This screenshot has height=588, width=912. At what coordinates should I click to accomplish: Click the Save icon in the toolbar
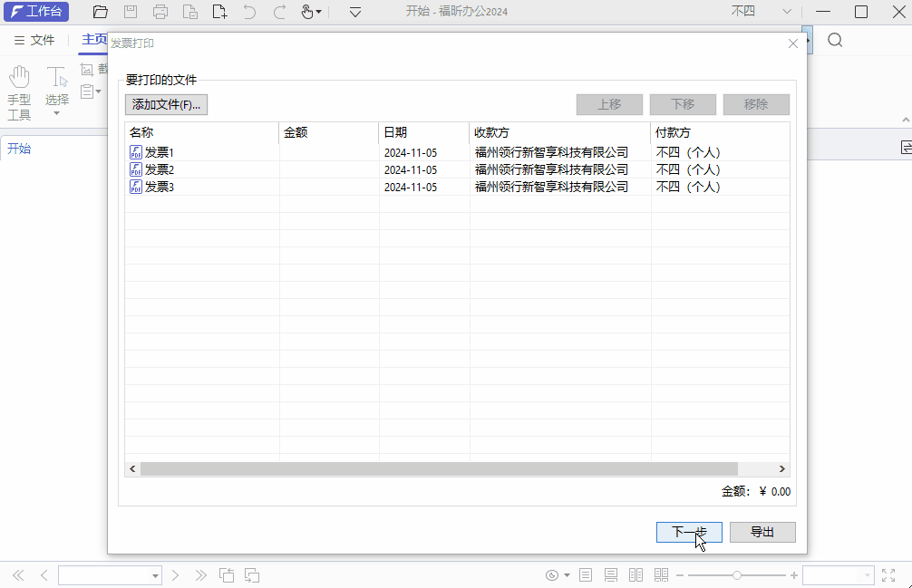coord(131,12)
